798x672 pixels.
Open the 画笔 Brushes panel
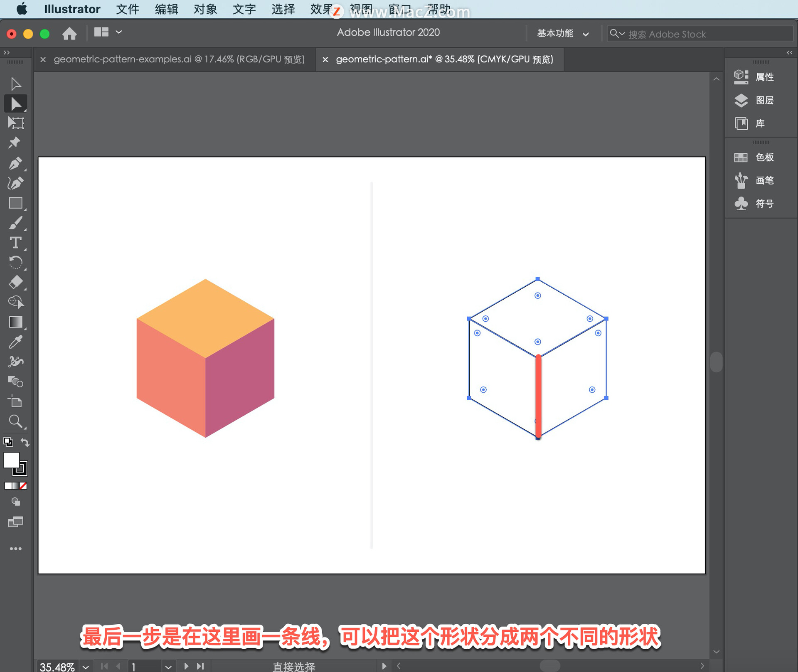point(754,180)
